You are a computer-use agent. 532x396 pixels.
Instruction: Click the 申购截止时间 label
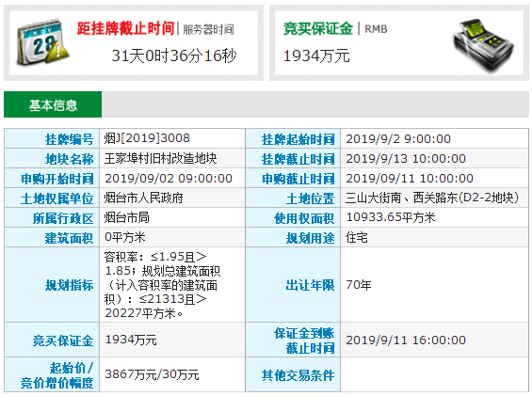point(298,179)
